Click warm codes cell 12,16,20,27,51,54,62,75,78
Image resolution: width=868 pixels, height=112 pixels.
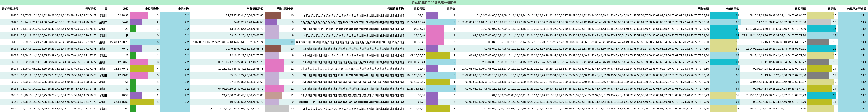click(246, 56)
